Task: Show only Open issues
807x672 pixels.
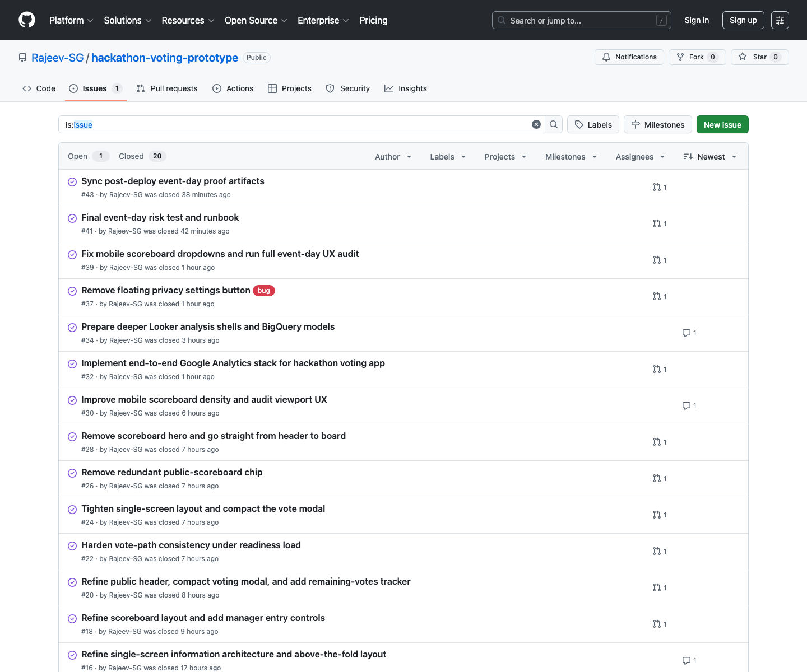Action: (77, 156)
